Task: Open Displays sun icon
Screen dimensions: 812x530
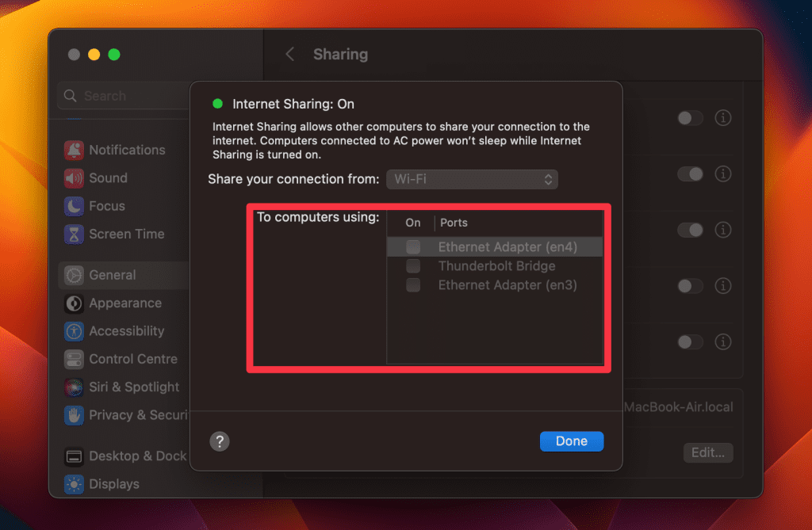Action: 74,485
